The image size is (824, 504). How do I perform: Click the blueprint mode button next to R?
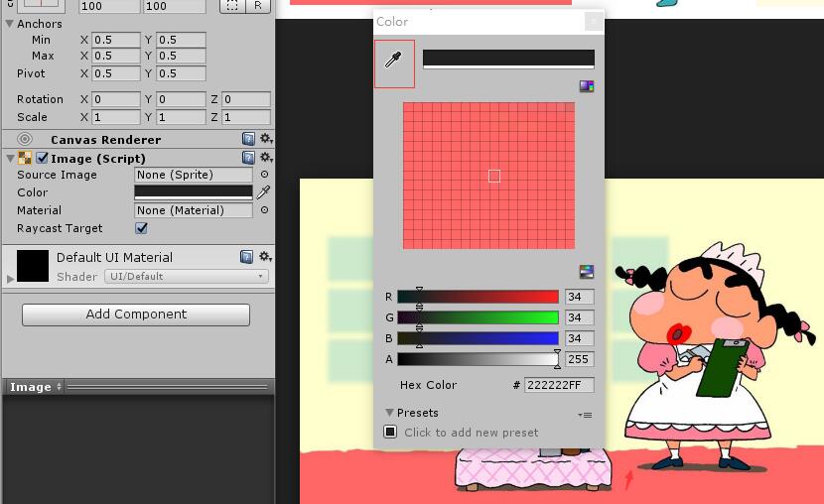coord(232,6)
